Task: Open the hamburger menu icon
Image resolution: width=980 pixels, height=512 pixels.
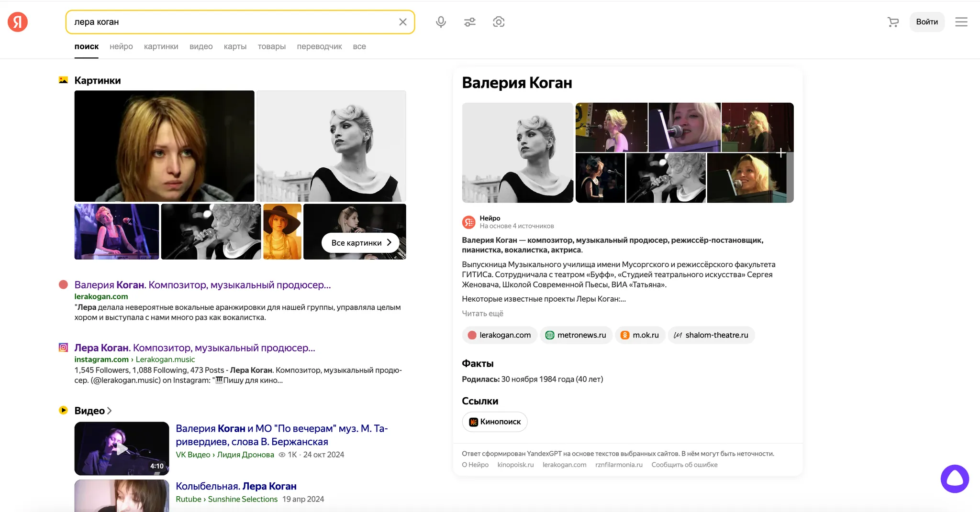Action: coord(961,22)
